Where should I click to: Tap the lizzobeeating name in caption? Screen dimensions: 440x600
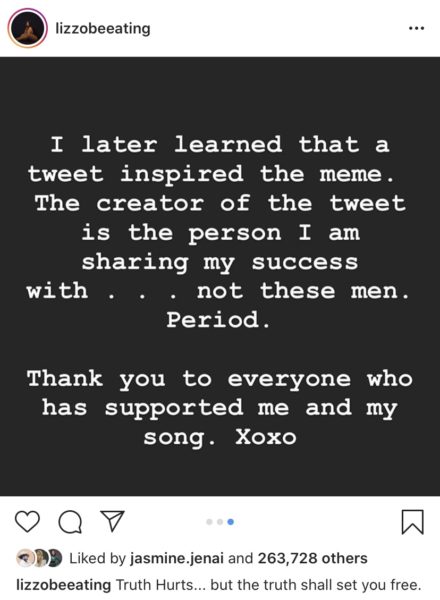[x=64, y=585]
